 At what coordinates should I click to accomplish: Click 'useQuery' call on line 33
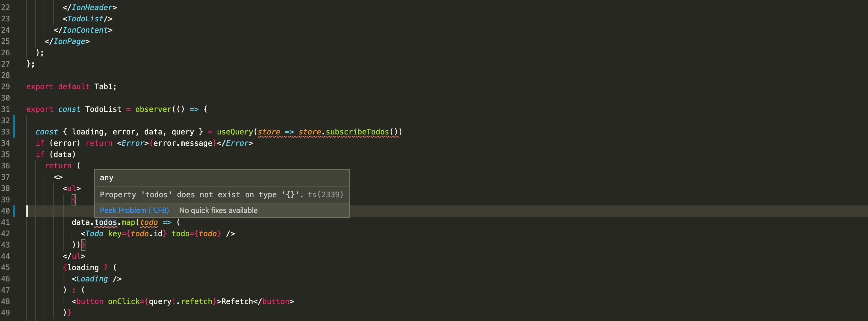coord(235,132)
